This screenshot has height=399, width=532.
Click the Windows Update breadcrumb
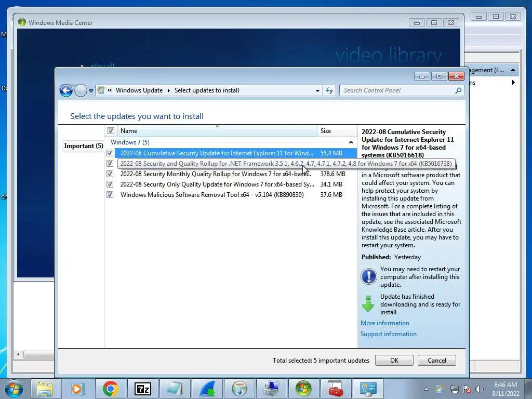(139, 90)
